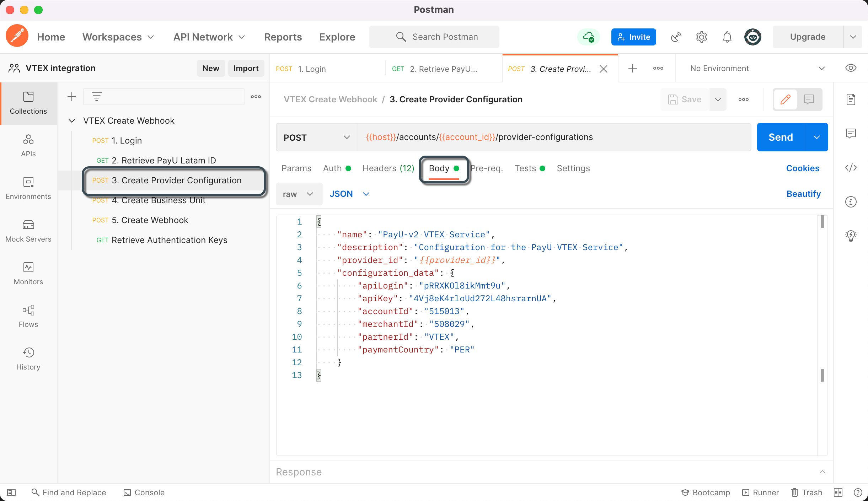This screenshot has width=868, height=501.
Task: Click the Invite button
Action: 633,37
